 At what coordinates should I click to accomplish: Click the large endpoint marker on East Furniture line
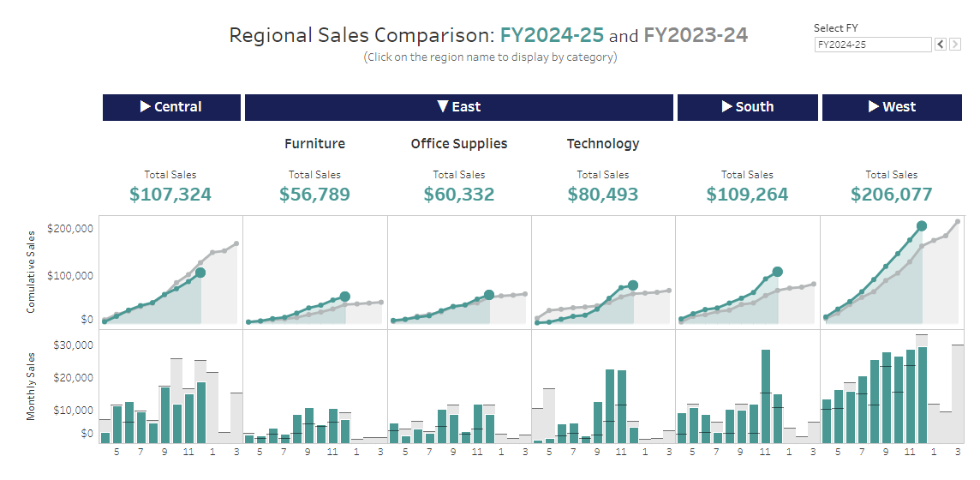[x=345, y=297]
